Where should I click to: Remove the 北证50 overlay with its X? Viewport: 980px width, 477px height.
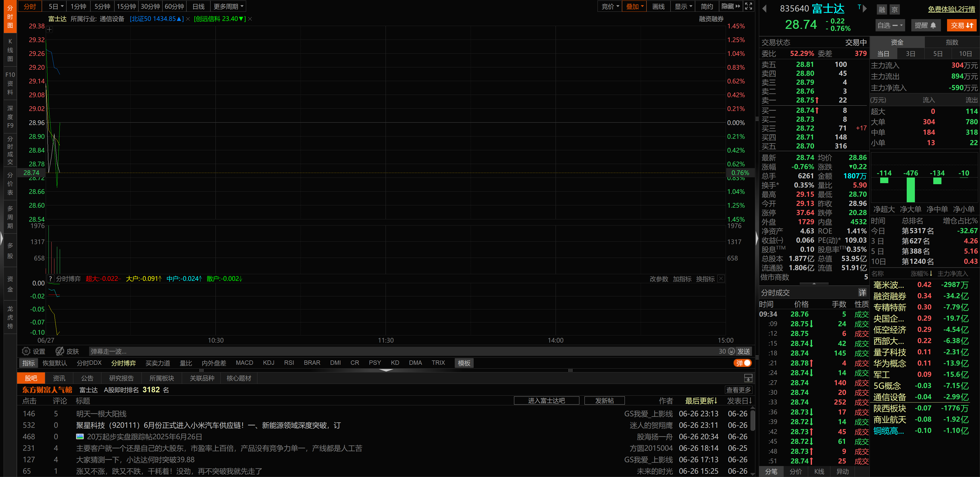click(188, 19)
